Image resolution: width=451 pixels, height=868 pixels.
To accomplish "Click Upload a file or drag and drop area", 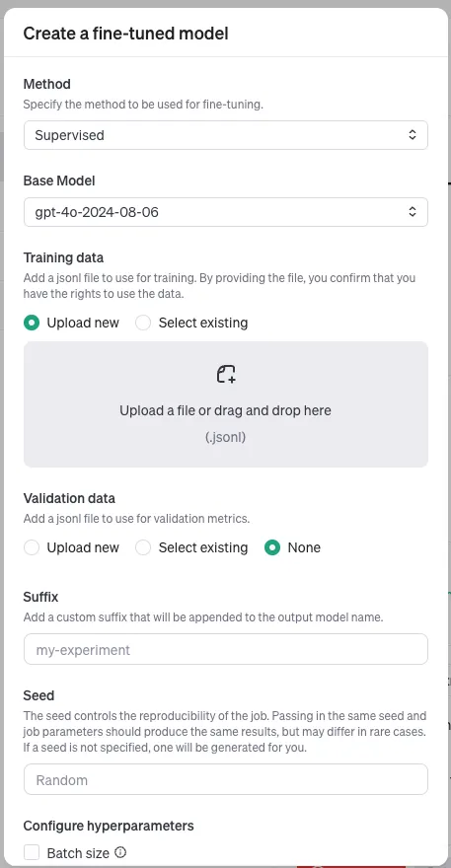I will point(225,404).
